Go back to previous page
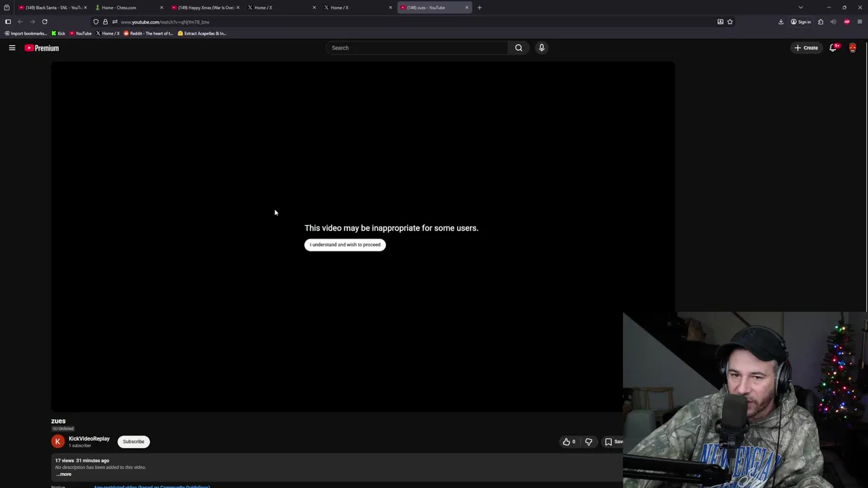The width and height of the screenshot is (868, 488). pyautogui.click(x=20, y=22)
